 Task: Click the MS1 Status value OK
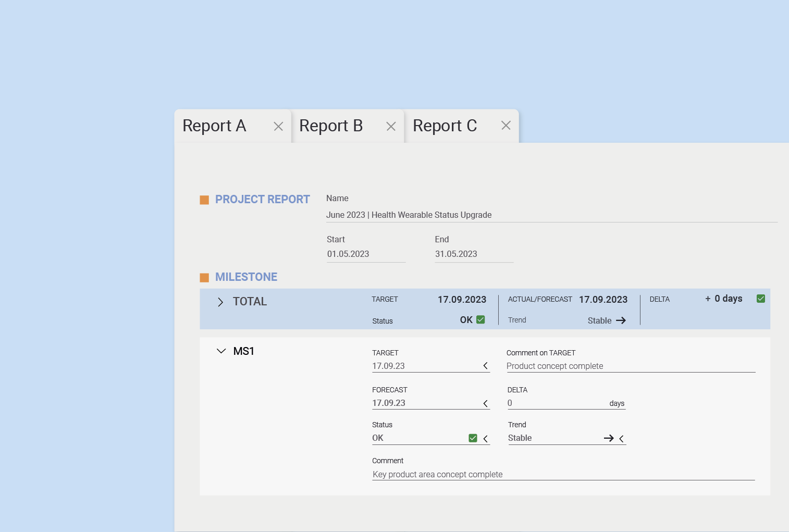[x=378, y=438]
